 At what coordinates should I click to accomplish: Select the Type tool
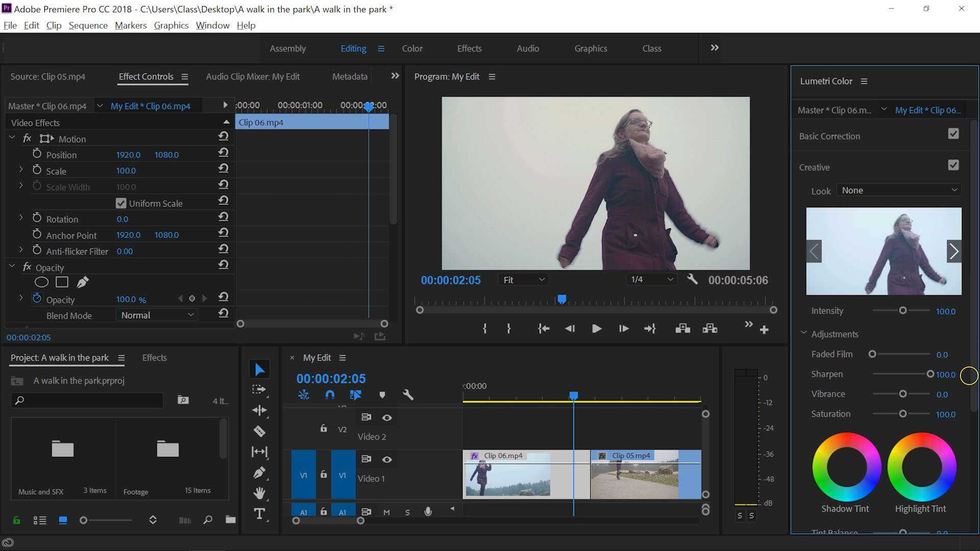pos(259,514)
